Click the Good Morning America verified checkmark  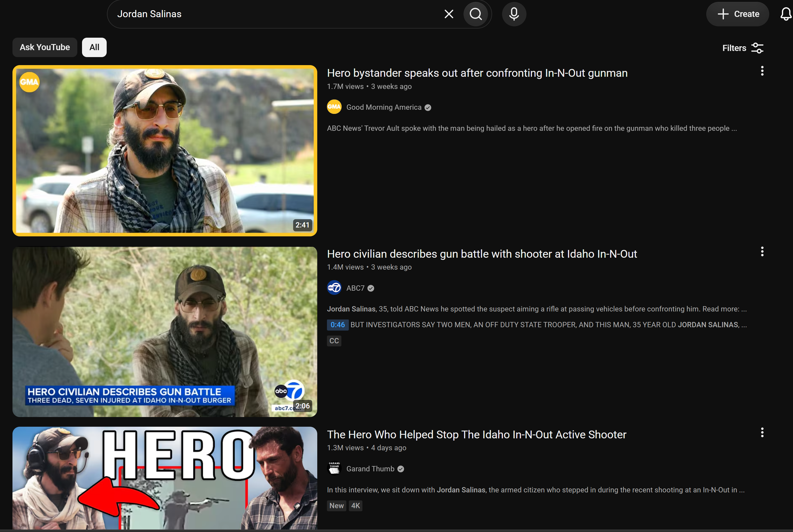pos(428,108)
